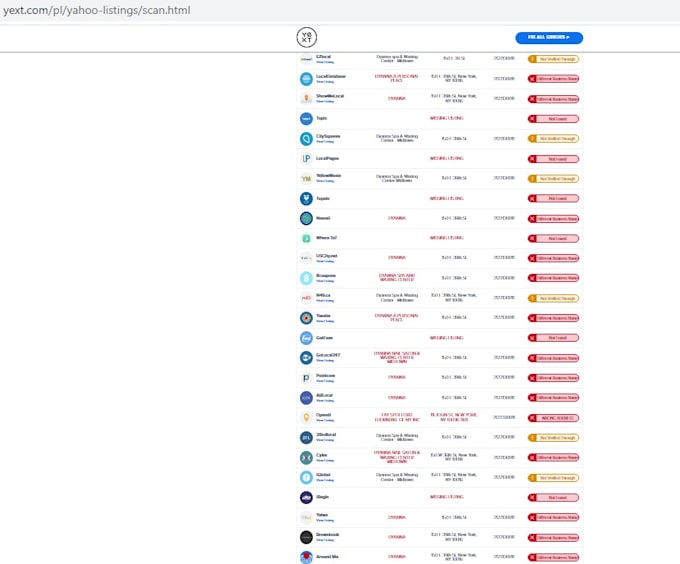This screenshot has width=680, height=564.
Task: Click the Pointcom P icon
Action: point(306,378)
